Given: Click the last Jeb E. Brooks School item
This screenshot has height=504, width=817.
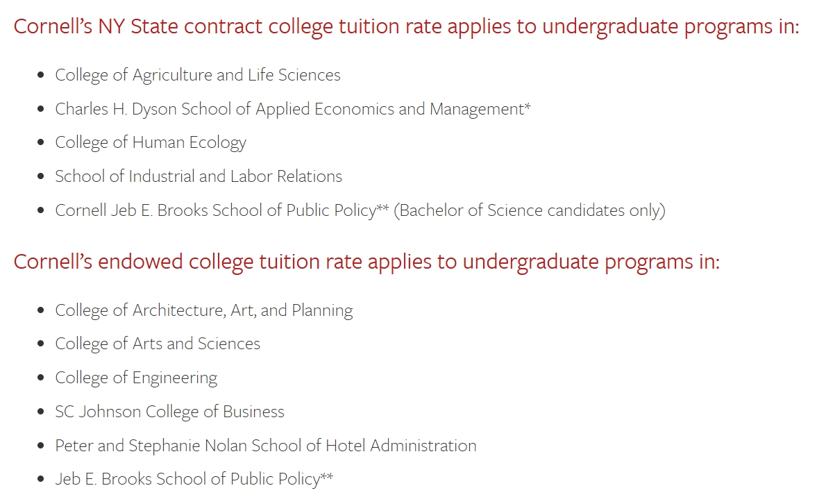Looking at the screenshot, I should (194, 480).
